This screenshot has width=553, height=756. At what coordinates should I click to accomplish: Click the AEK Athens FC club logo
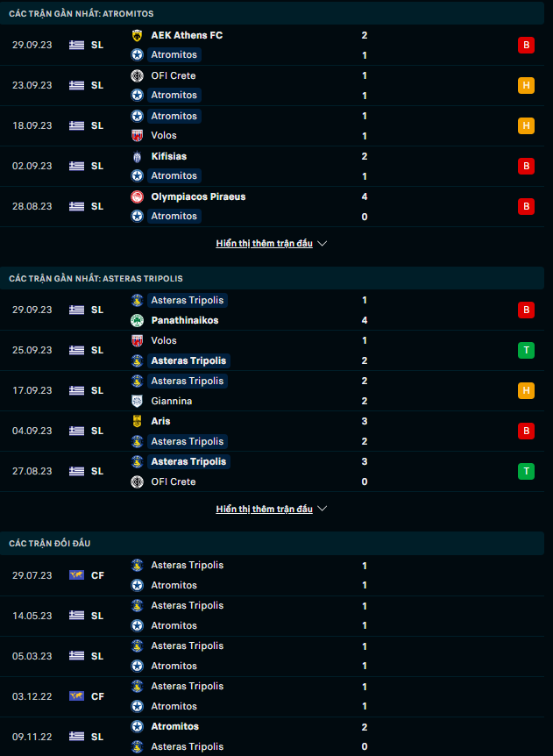(x=137, y=35)
